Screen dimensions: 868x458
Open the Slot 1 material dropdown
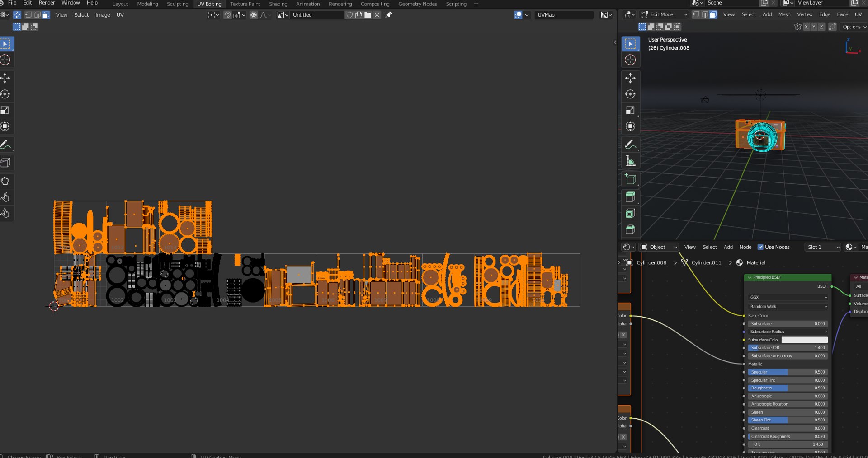point(823,247)
